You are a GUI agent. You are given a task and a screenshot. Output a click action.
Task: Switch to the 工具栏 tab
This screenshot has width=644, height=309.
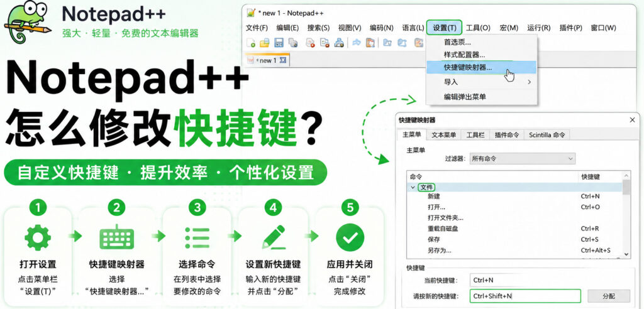tap(475, 134)
